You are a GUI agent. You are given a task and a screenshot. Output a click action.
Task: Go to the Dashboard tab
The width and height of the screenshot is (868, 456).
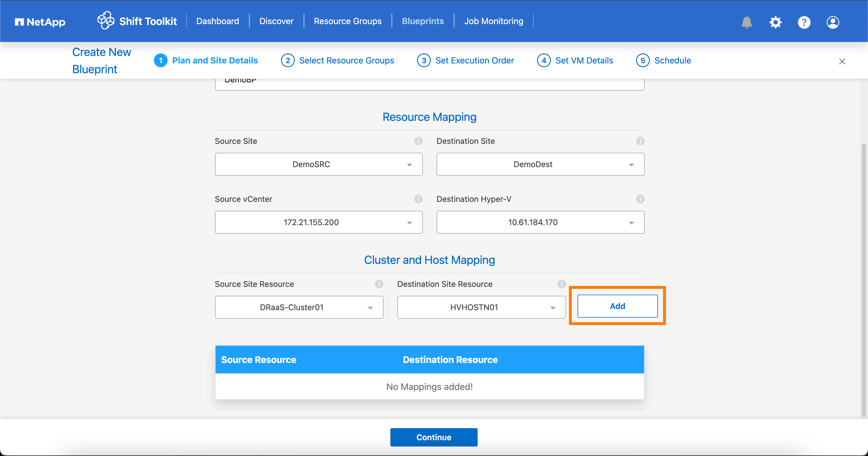217,21
